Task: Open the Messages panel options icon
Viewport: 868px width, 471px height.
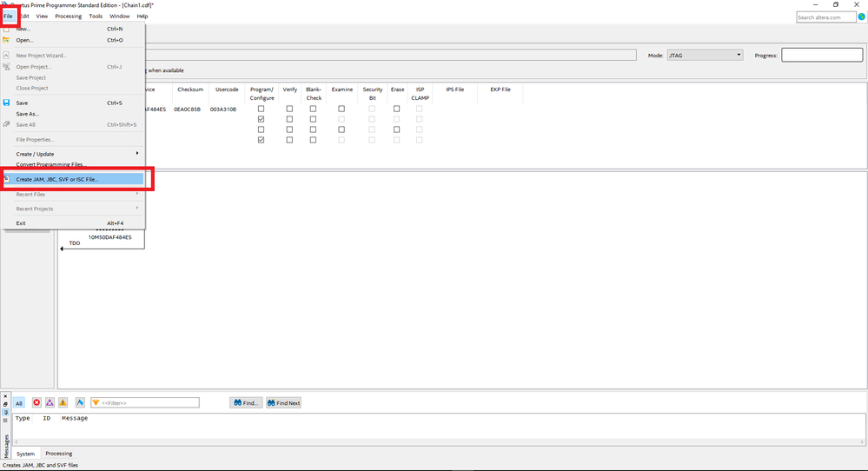Action: pos(5,421)
